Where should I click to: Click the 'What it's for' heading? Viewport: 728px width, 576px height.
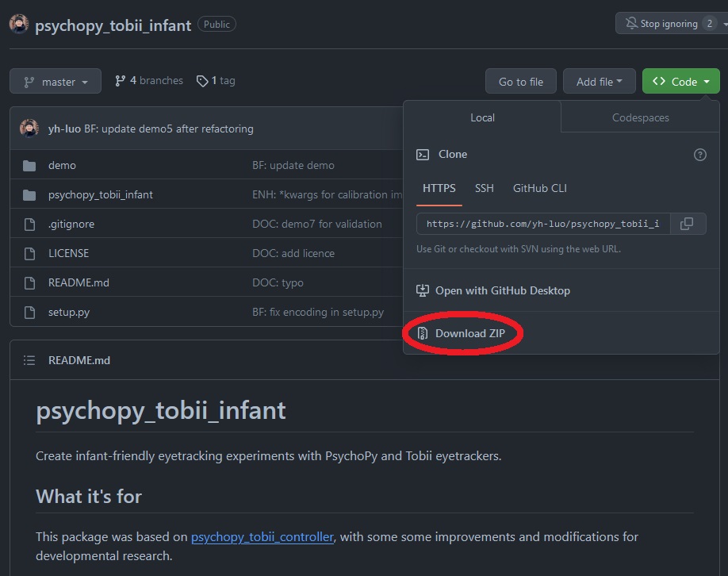(x=89, y=497)
